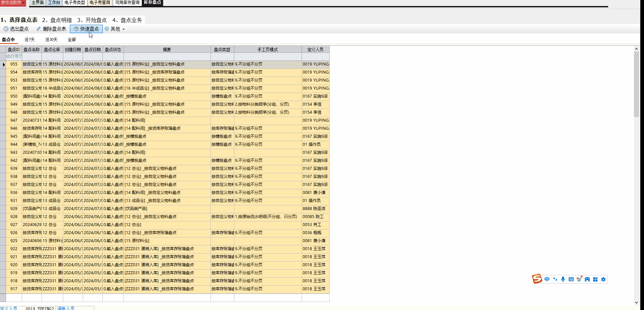Click the microphone voice input icon
Image resolution: width=644 pixels, height=310 pixels.
tap(563, 279)
